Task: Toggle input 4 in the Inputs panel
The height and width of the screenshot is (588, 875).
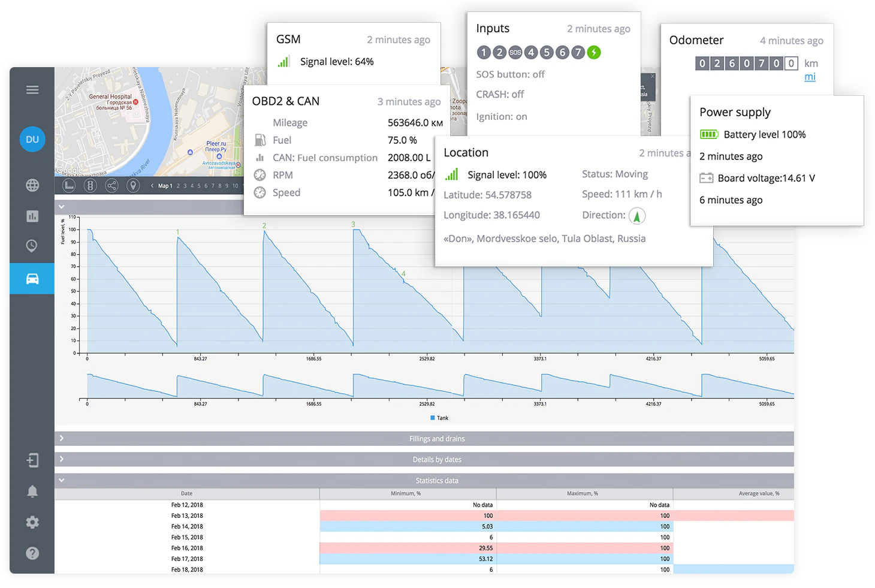Action: tap(531, 53)
